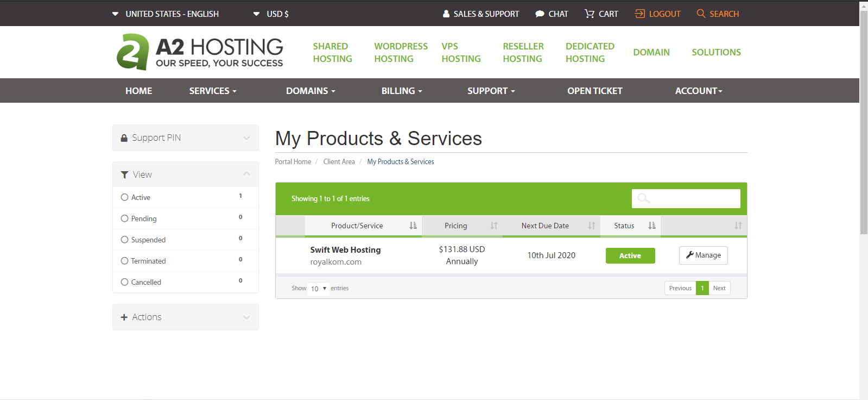Click the royalkom.com domain text
868x400 pixels.
pyautogui.click(x=335, y=262)
